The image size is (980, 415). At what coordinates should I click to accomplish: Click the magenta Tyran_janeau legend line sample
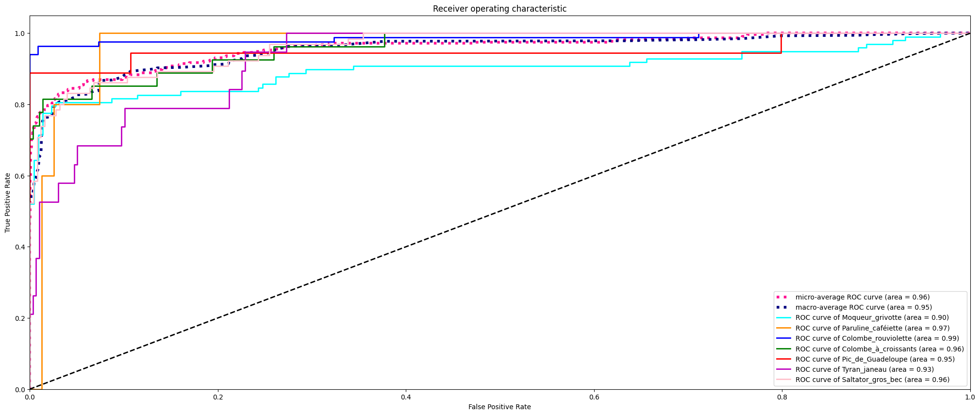tap(783, 370)
